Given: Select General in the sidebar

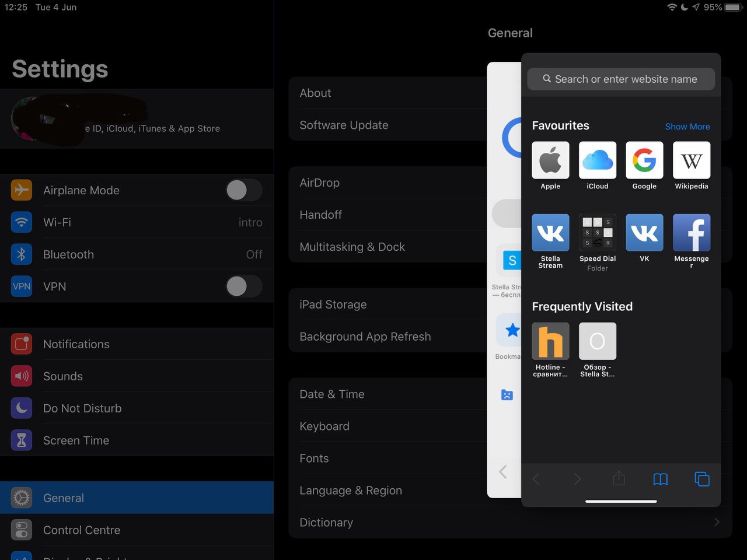Looking at the screenshot, I should pyautogui.click(x=137, y=498).
